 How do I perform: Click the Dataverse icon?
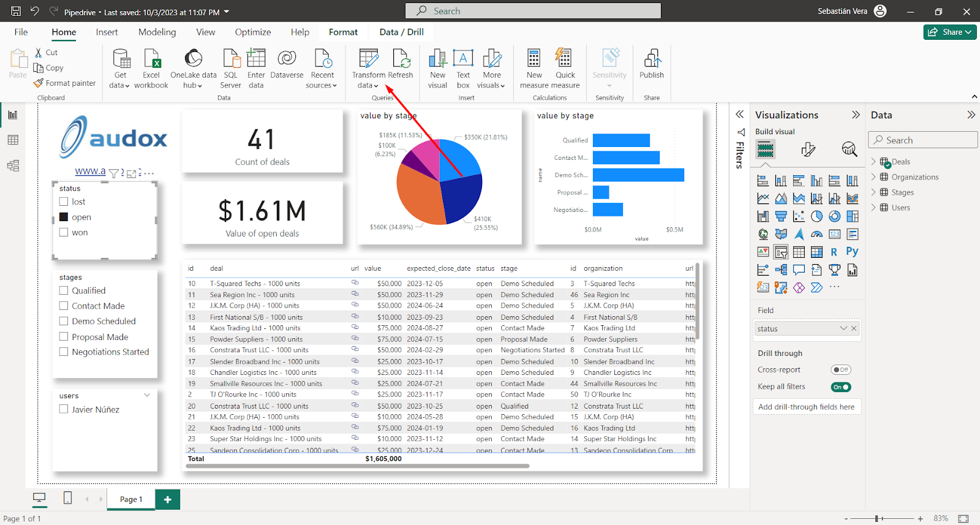287,64
